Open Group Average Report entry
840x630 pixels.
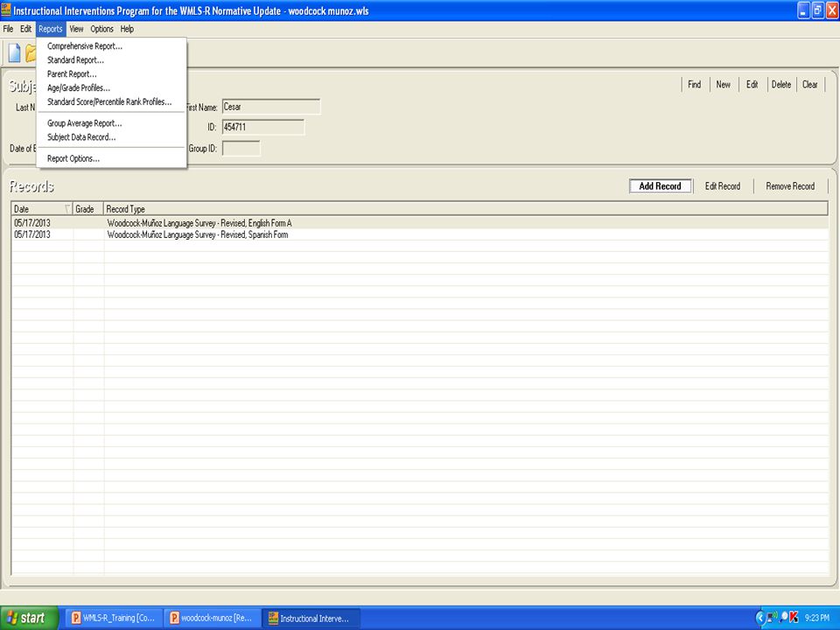111,123
